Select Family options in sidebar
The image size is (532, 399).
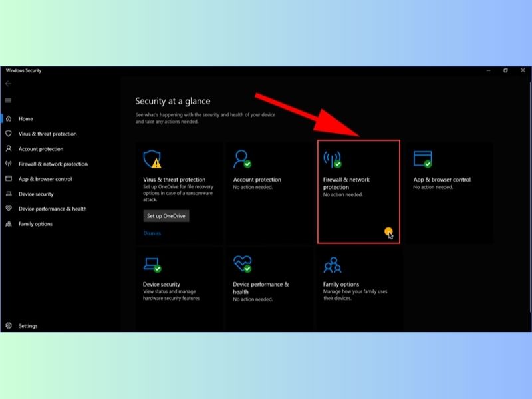pos(35,224)
